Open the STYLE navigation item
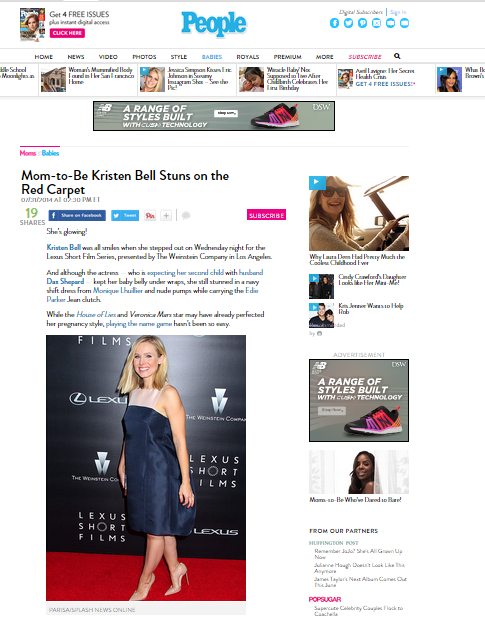485x618 pixels. coord(179,57)
